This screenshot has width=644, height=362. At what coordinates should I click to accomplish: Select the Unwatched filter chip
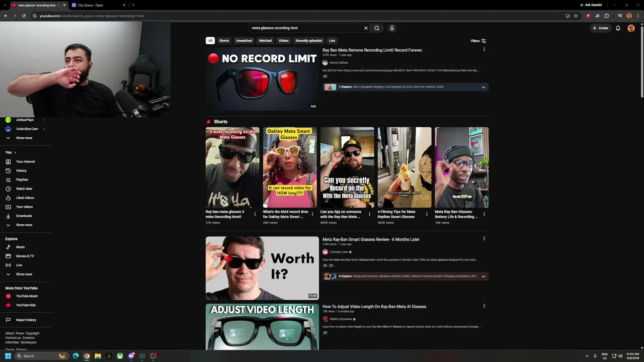pos(244,41)
